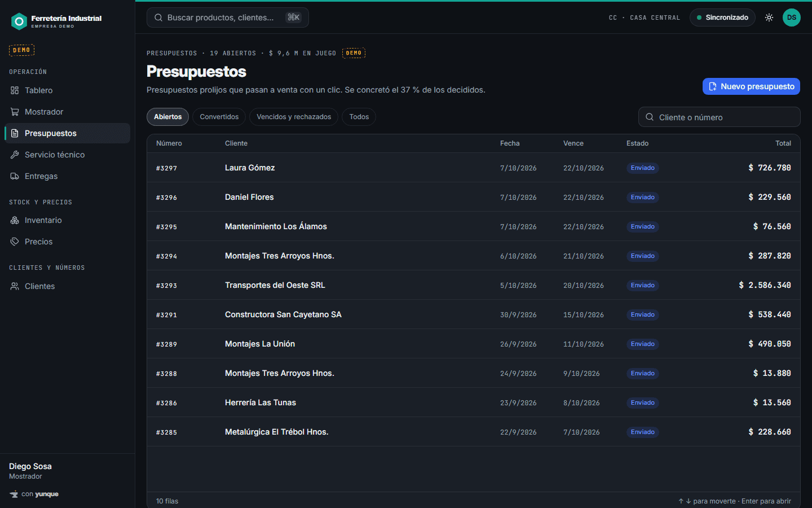Open Herrería Las Tunas quote

[474, 402]
